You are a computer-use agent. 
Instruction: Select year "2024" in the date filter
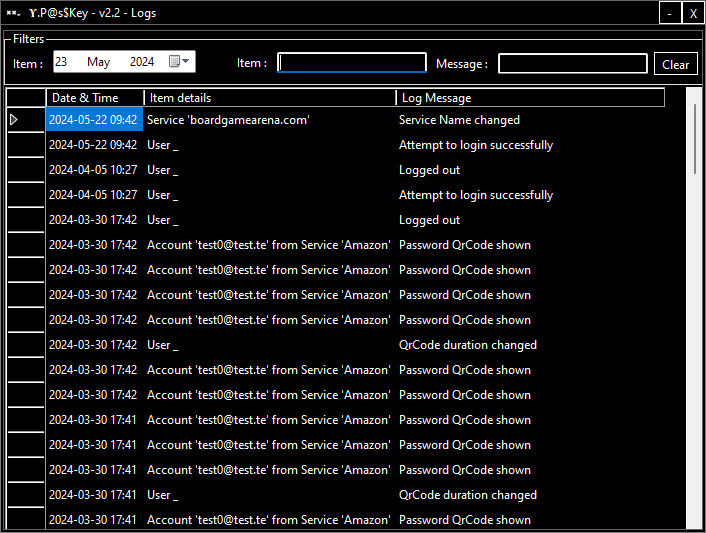coord(142,62)
